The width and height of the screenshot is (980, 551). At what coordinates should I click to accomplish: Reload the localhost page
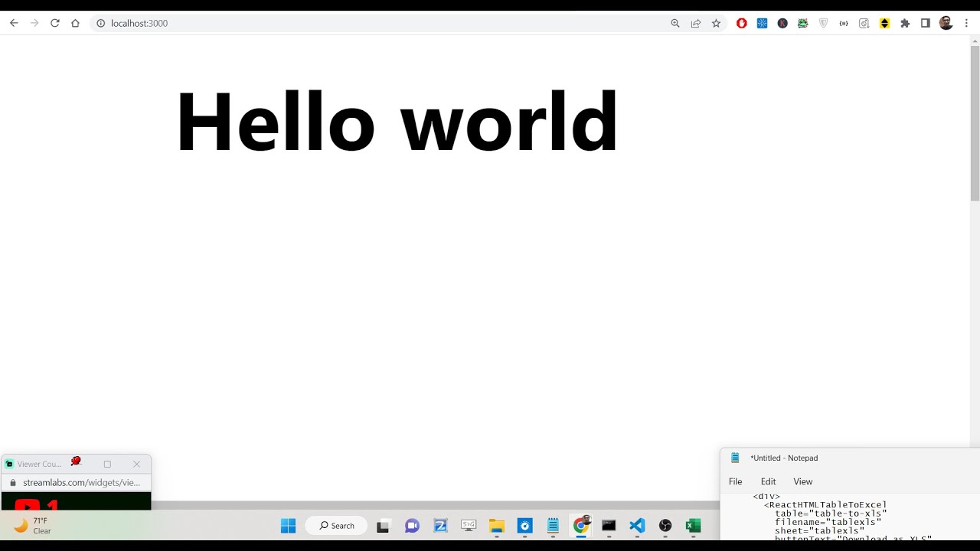(55, 23)
